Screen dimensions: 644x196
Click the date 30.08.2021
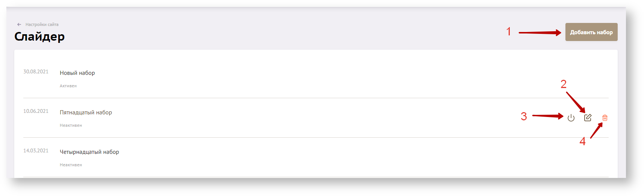pos(36,71)
